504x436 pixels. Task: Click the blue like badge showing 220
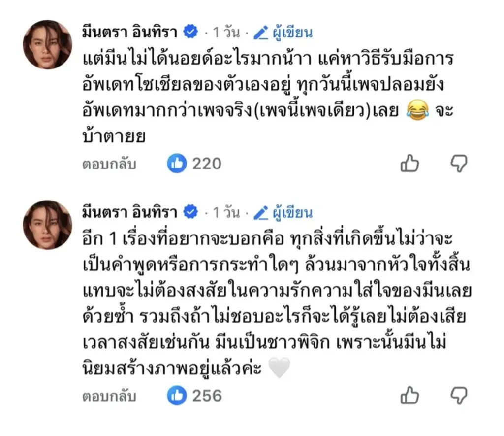pos(177,164)
